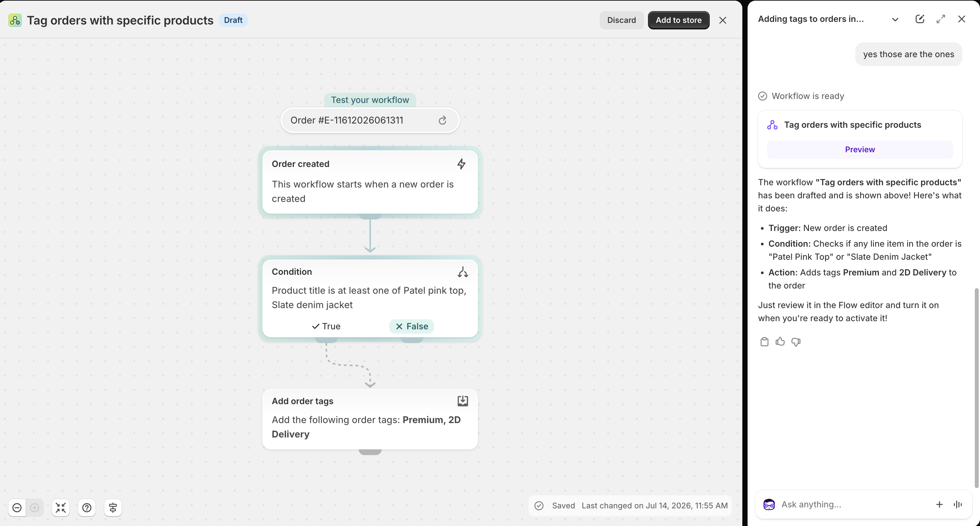Open the help button on the canvas toolbar
Screen dimensions: 980x526
click(87, 508)
